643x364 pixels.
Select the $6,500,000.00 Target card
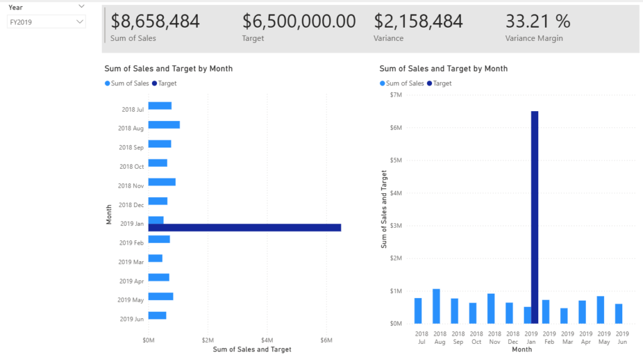[299, 21]
